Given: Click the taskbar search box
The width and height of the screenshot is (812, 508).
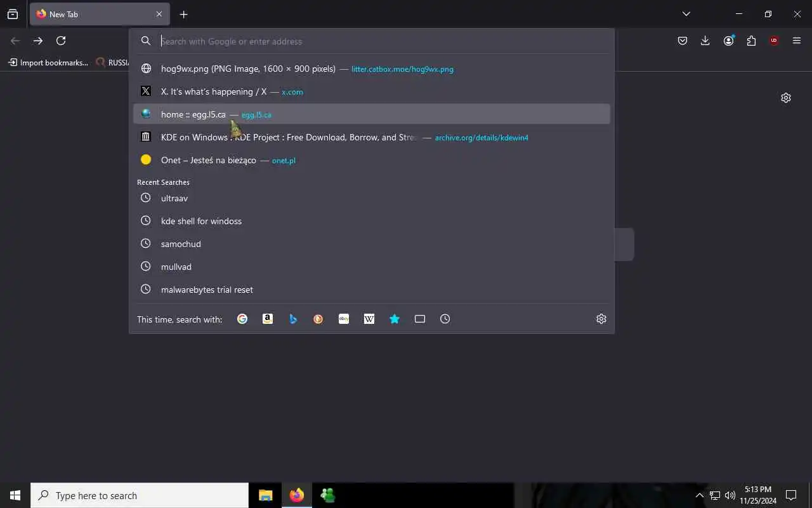Looking at the screenshot, I should pos(140,495).
